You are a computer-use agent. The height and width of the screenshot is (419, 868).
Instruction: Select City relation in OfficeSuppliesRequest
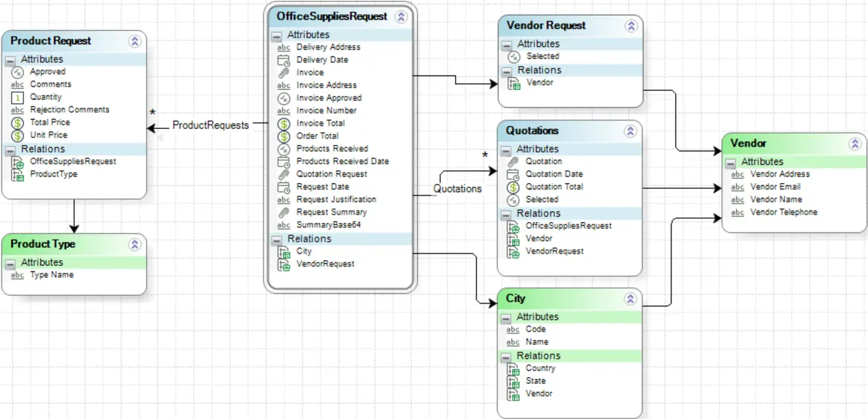pyautogui.click(x=304, y=252)
